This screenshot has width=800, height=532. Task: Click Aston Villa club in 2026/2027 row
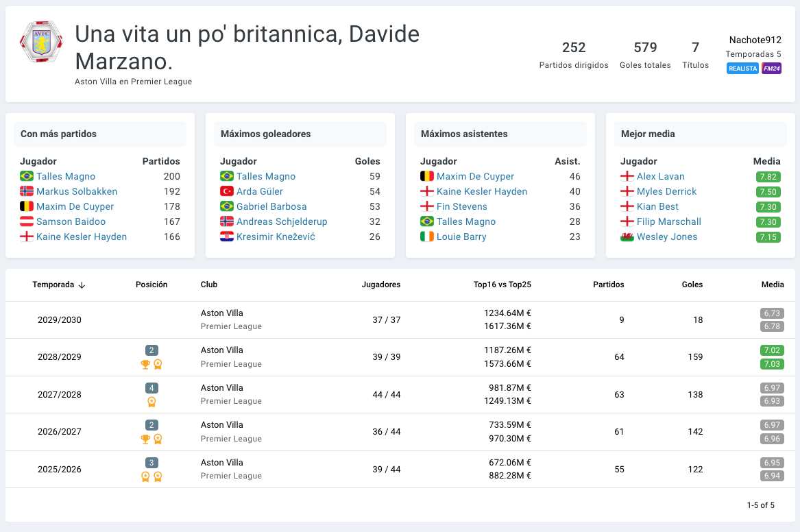pyautogui.click(x=222, y=425)
